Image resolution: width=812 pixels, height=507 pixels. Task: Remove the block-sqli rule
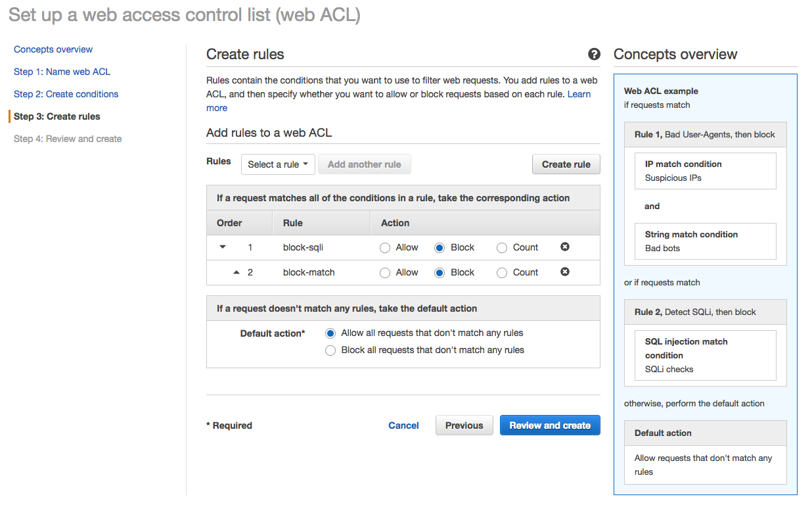[x=564, y=247]
